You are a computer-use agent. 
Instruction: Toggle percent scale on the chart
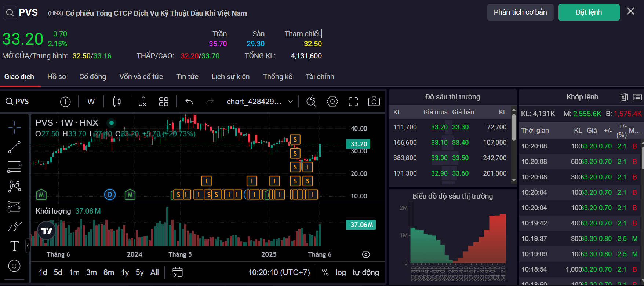(x=325, y=272)
